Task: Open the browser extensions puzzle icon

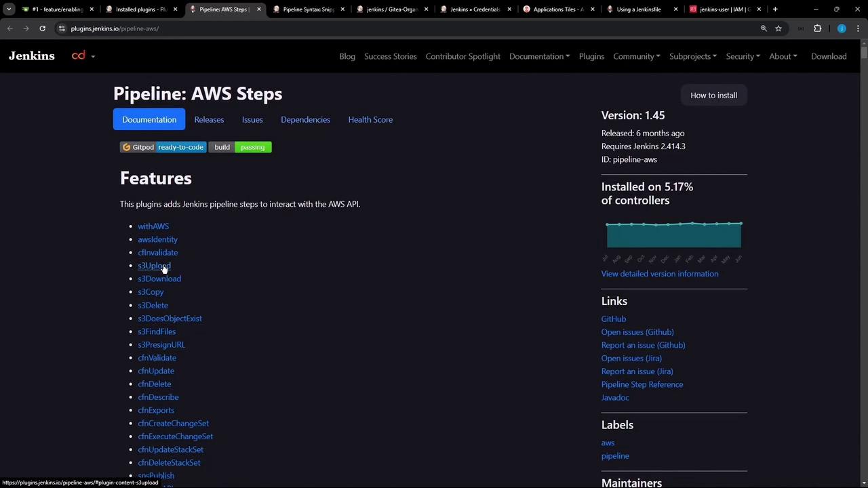Action: point(817,28)
